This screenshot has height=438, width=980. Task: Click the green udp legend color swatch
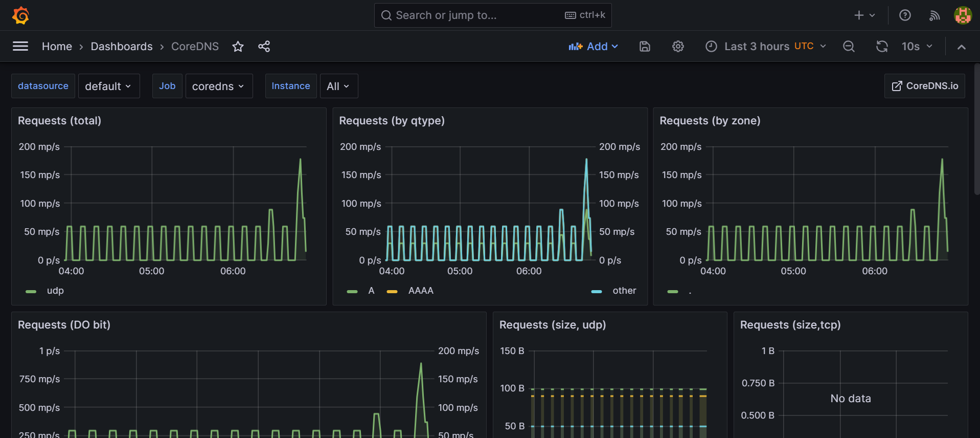(31, 291)
